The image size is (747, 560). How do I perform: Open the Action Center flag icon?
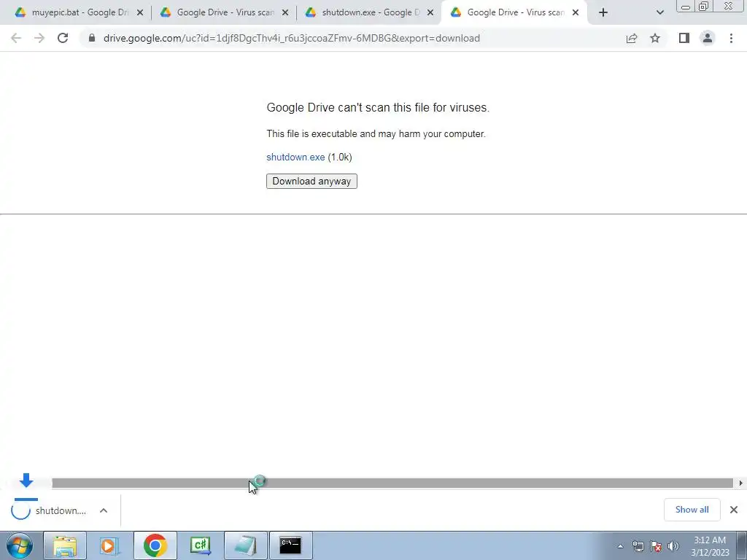[656, 546]
